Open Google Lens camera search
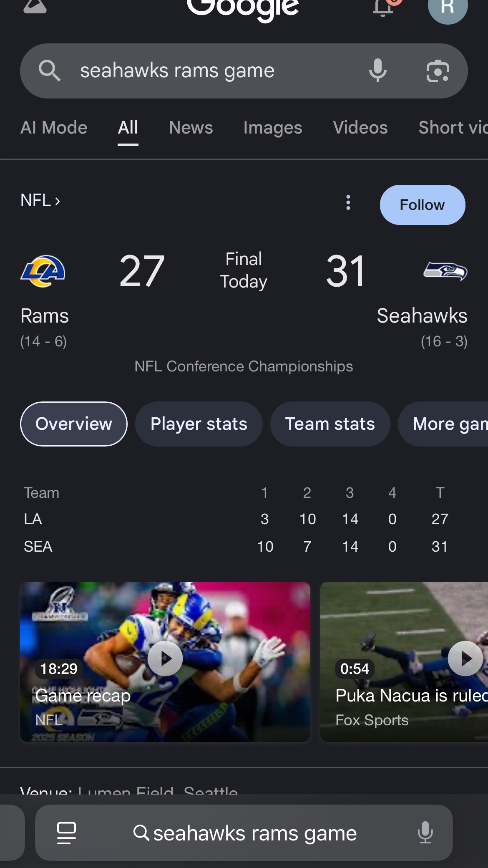The height and width of the screenshot is (868, 488). (x=438, y=71)
